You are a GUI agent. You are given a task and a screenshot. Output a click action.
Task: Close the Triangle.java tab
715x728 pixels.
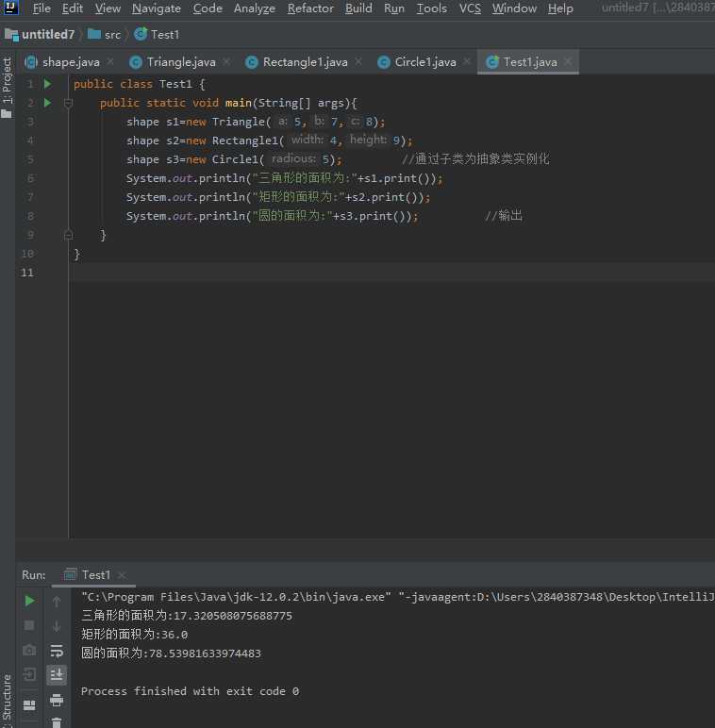226,61
